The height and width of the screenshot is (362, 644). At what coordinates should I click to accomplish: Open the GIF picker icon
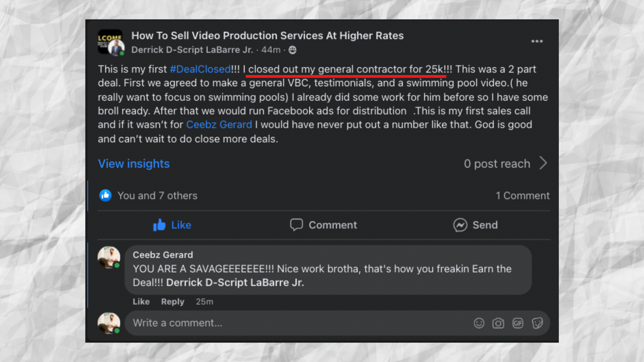(518, 323)
